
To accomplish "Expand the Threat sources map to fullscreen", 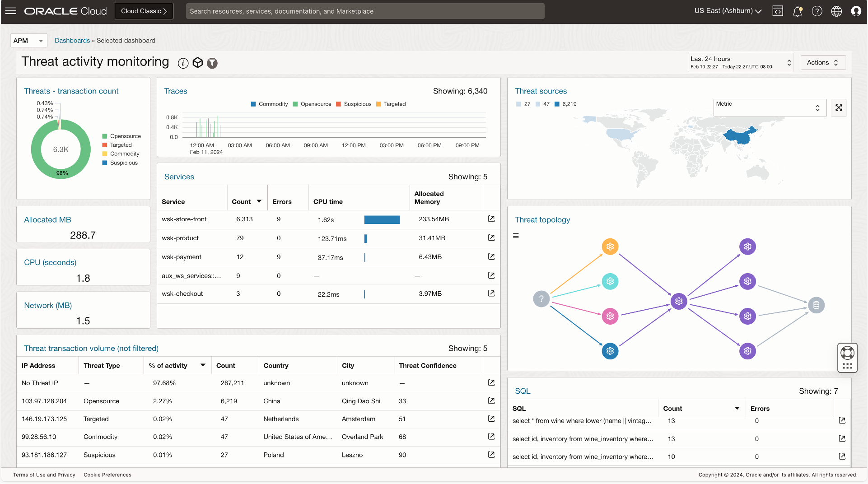I will click(839, 107).
